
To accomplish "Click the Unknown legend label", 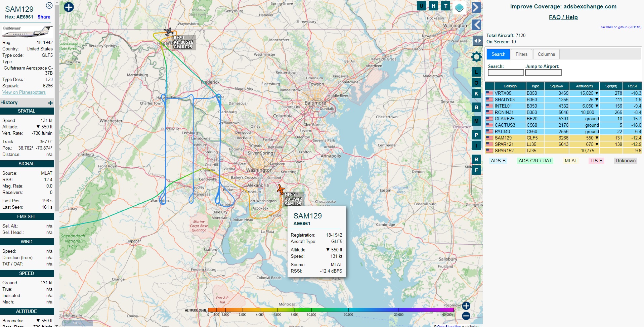I will tap(626, 161).
